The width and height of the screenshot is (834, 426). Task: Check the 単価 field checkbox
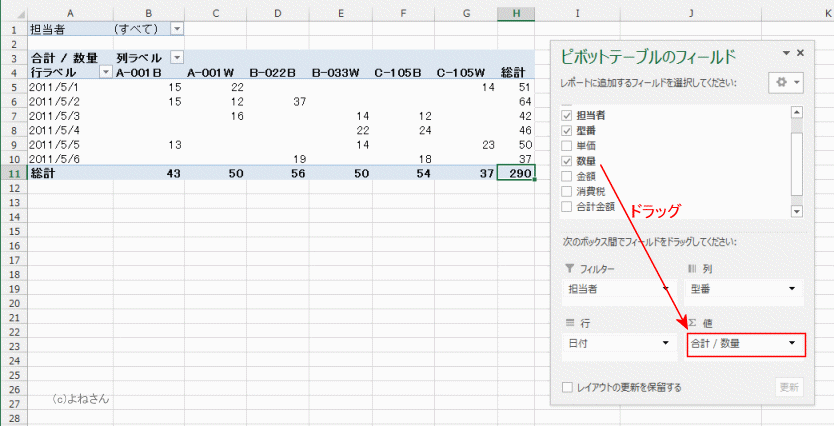click(x=567, y=146)
